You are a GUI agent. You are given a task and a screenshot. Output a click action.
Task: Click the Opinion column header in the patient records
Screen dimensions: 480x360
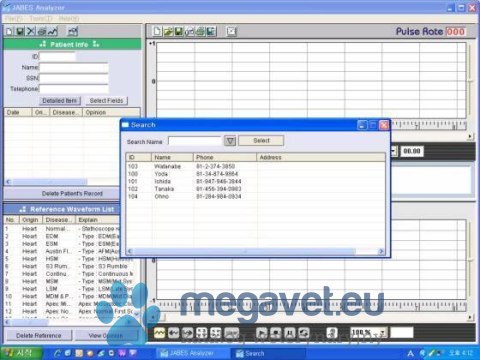tap(111, 112)
